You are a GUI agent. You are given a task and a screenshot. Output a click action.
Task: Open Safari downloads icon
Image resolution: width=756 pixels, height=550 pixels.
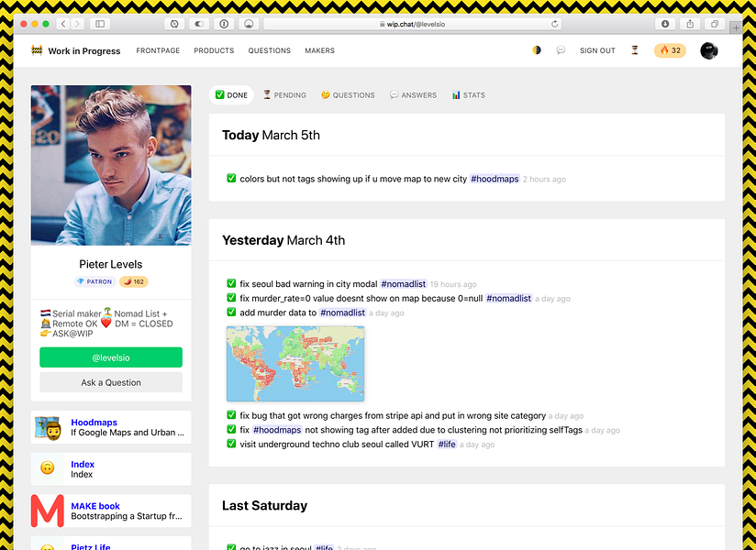(665, 24)
